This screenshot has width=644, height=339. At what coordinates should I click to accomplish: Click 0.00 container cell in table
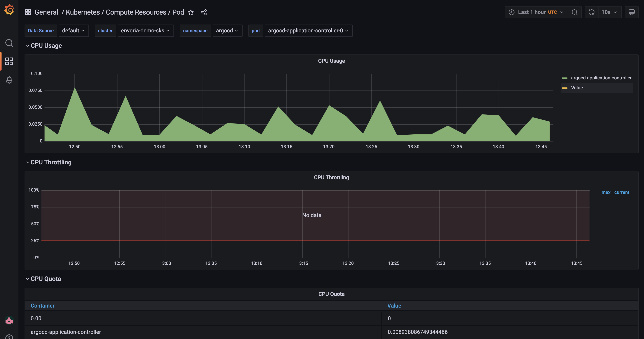coord(203,318)
